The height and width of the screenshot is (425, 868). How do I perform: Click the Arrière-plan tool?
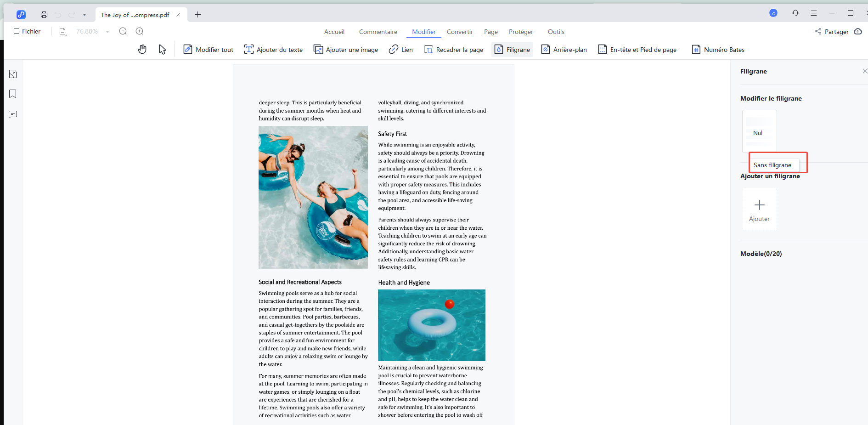pyautogui.click(x=564, y=50)
